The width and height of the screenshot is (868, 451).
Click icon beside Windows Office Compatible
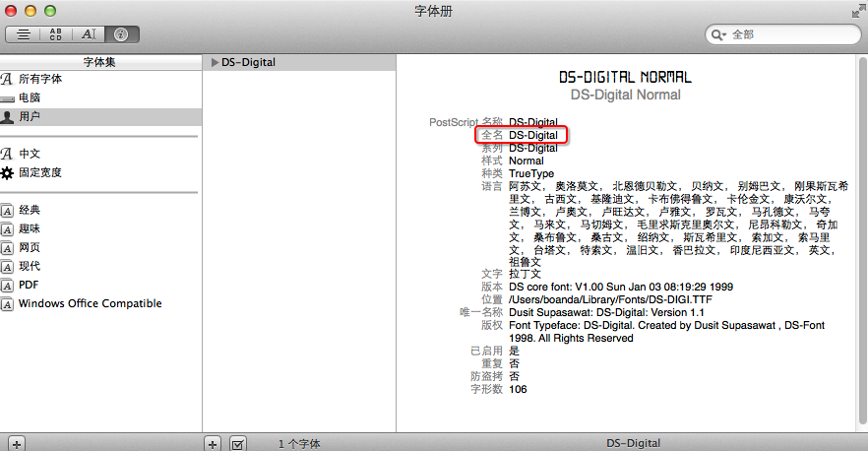7,304
